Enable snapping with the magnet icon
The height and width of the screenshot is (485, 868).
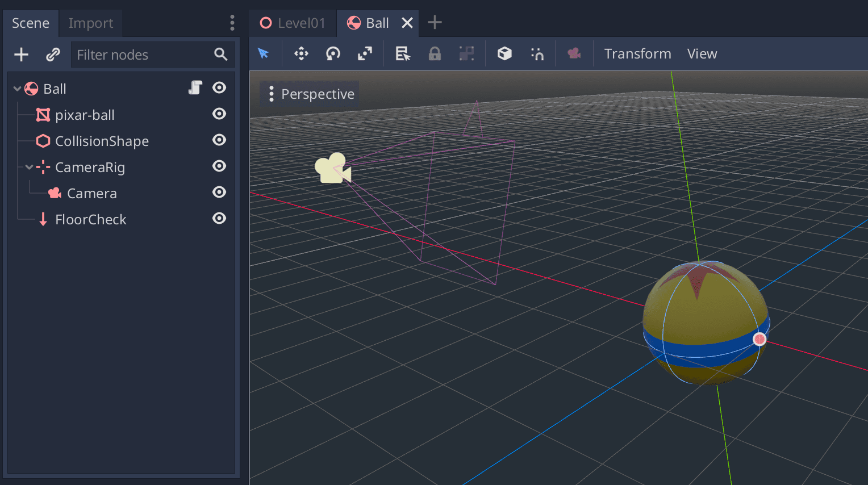point(537,53)
